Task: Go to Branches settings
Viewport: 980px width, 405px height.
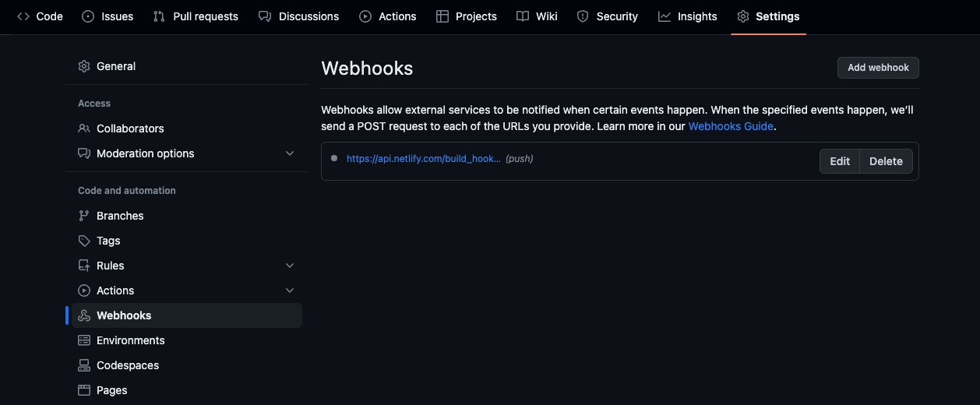Action: coord(187,216)
